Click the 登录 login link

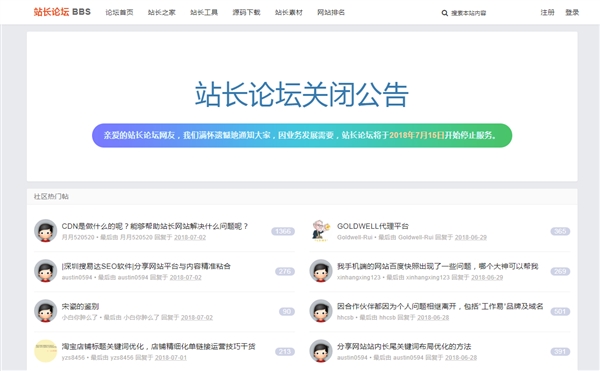[572, 12]
